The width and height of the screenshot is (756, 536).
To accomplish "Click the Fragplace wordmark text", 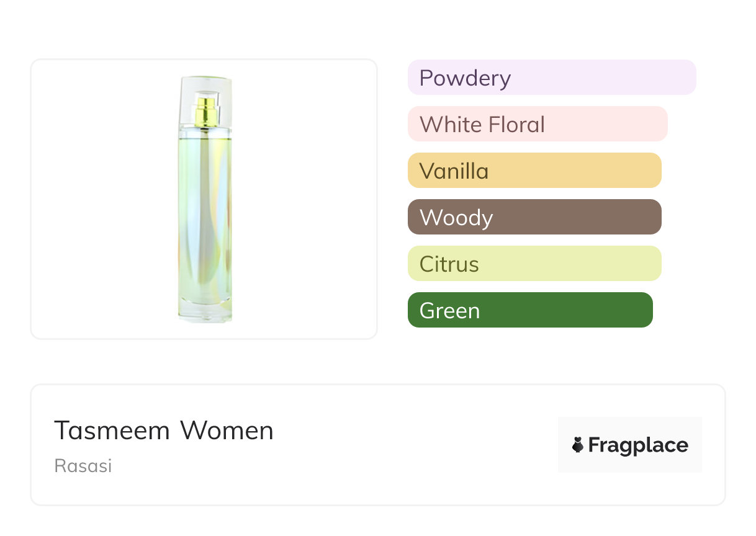I will (x=638, y=445).
